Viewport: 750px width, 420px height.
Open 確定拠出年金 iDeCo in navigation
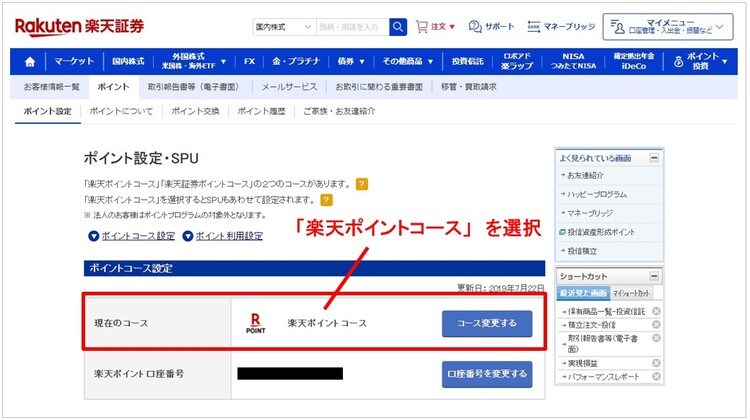[x=634, y=61]
